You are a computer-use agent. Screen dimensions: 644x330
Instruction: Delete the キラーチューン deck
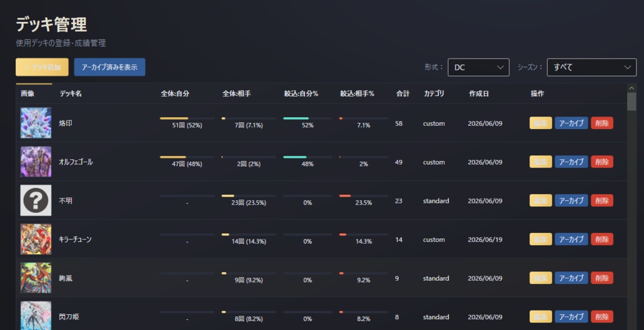coord(602,239)
